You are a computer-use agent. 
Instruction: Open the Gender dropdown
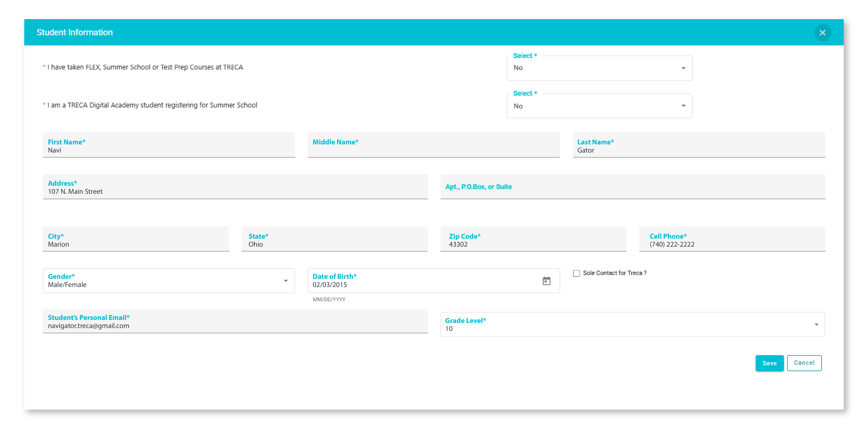click(x=168, y=281)
